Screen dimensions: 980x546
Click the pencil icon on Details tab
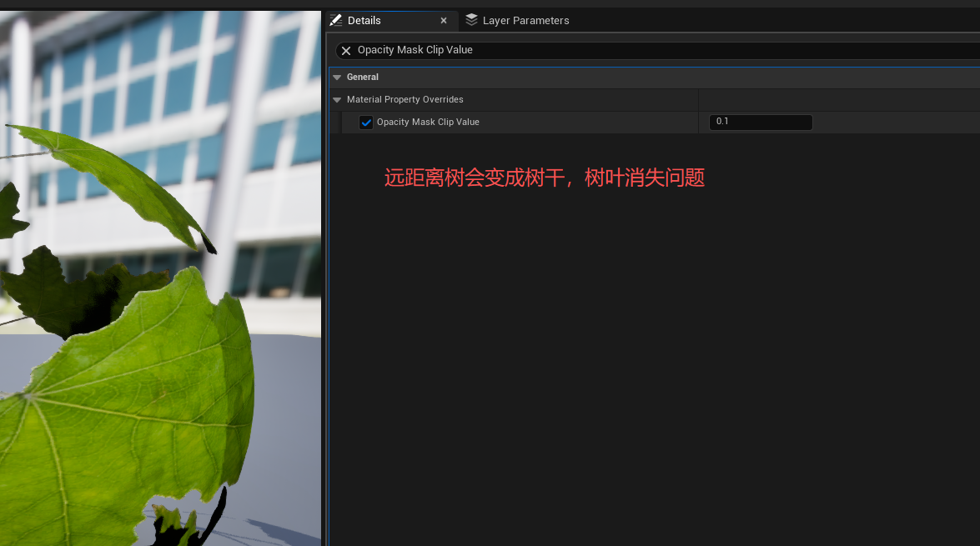coord(336,20)
